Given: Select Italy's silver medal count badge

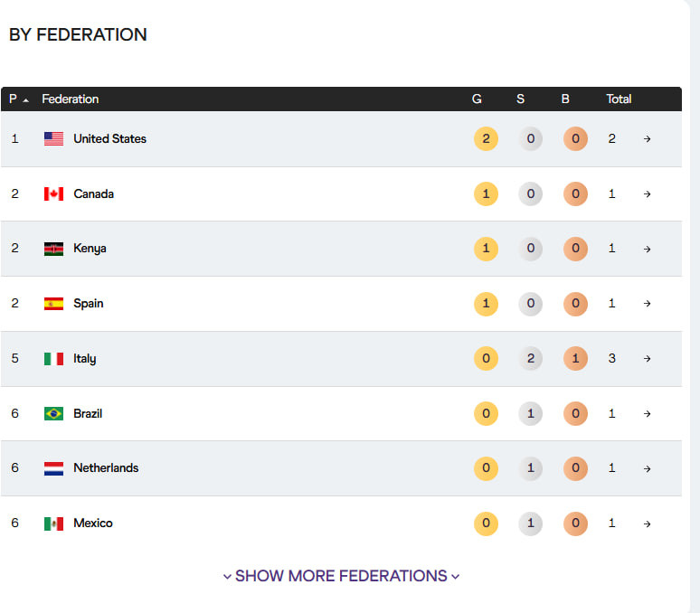Looking at the screenshot, I should click(531, 359).
